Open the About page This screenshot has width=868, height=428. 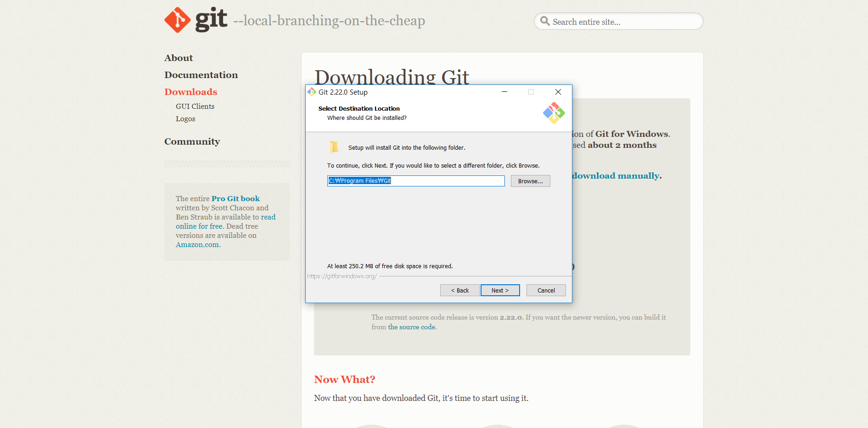tap(179, 58)
